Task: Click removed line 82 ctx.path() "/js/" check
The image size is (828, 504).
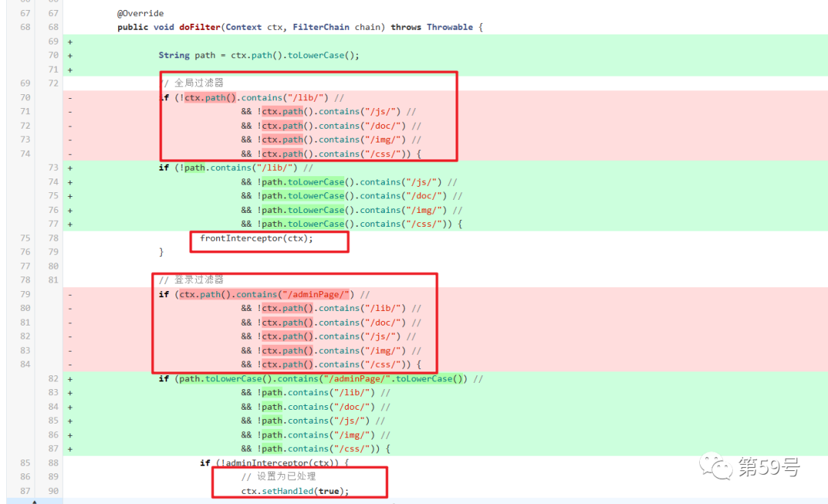Action: (328, 336)
